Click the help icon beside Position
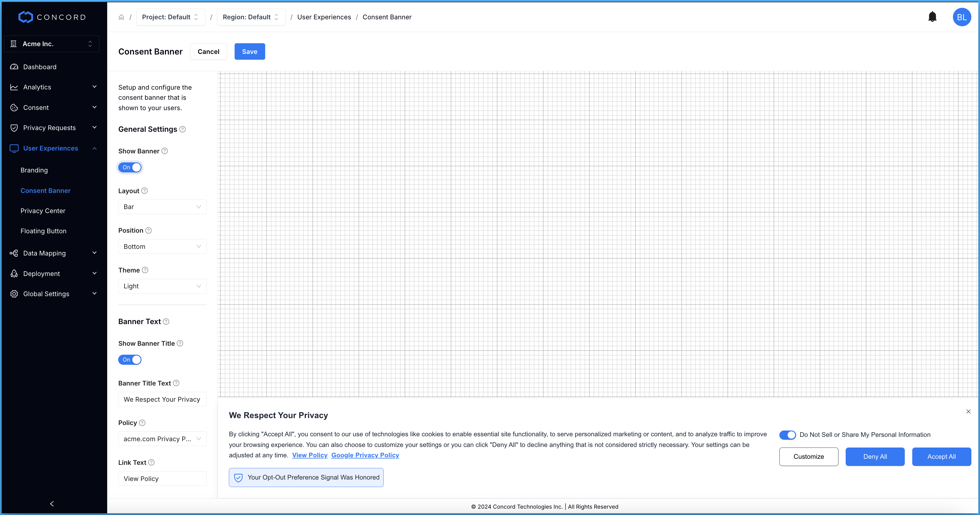Viewport: 980px width, 515px height. click(149, 230)
